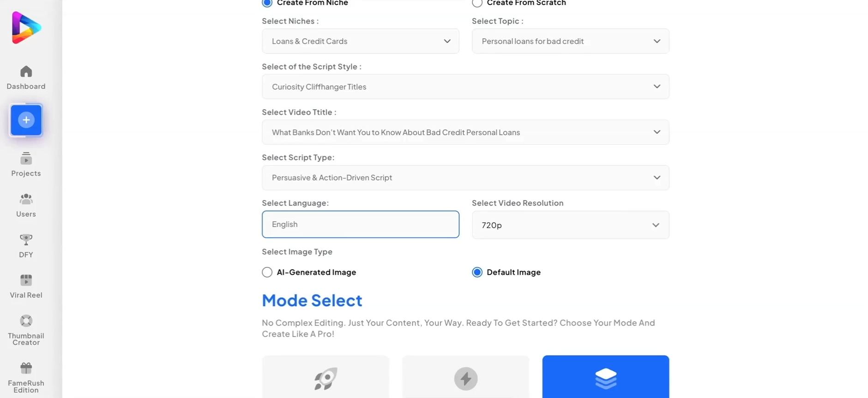Viewport: 868px width, 398px height.
Task: Choose the Default Image option
Action: 477,272
